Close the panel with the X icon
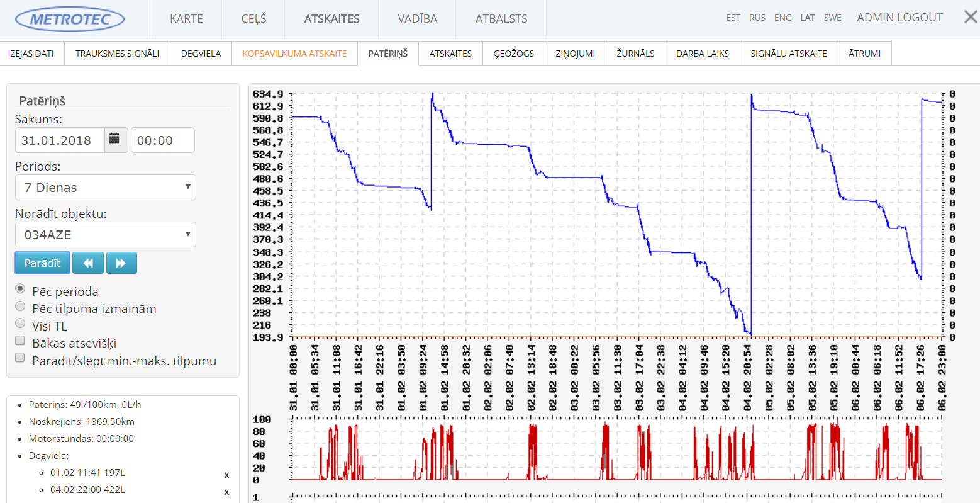 [x=971, y=17]
